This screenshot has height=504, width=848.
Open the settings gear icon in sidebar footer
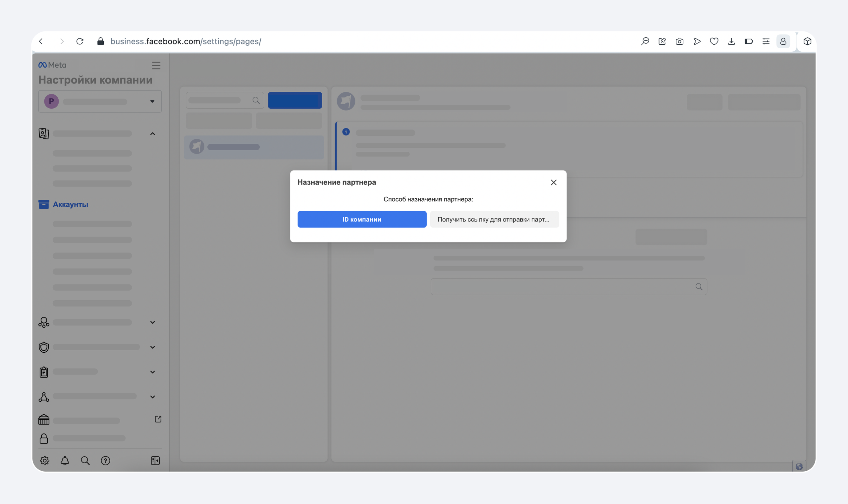(x=44, y=461)
